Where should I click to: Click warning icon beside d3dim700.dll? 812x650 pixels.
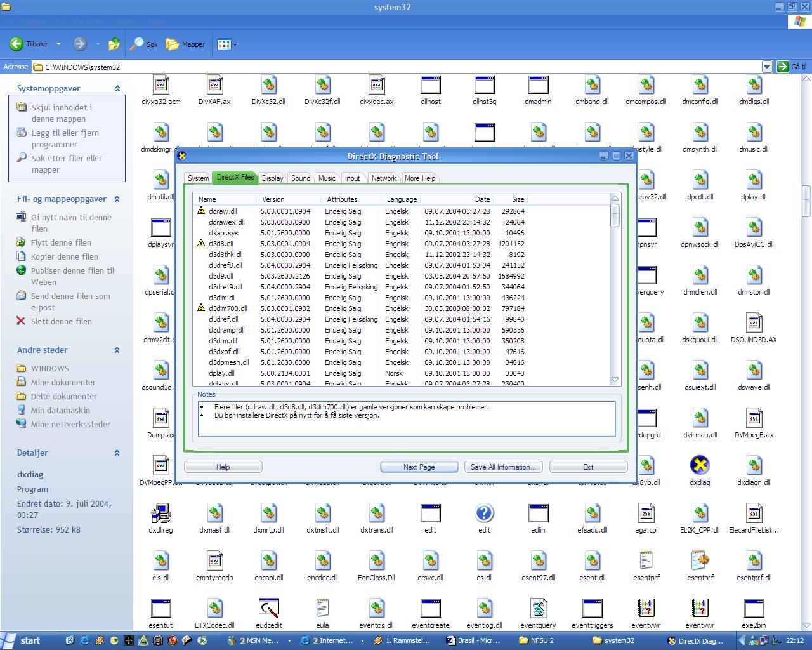coord(201,308)
